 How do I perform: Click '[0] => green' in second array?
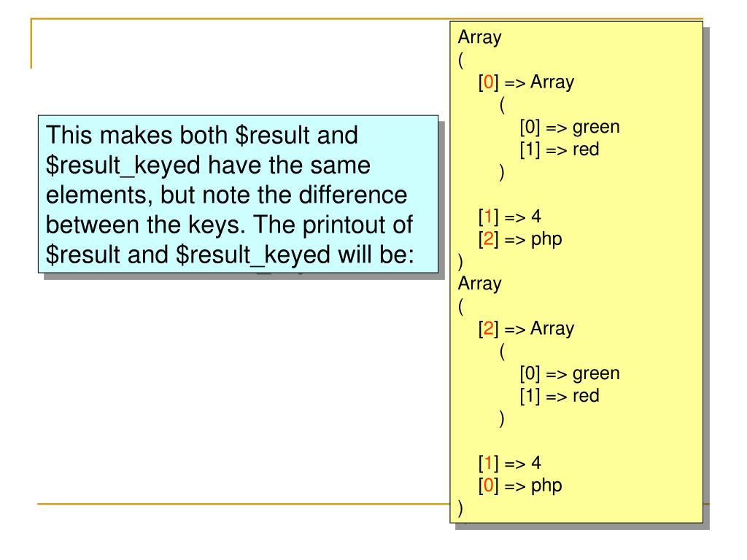pyautogui.click(x=570, y=373)
